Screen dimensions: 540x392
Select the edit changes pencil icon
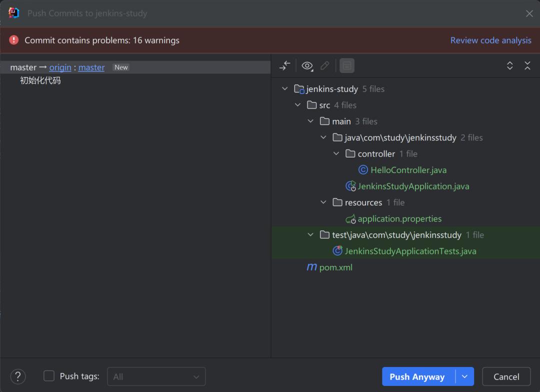(324, 65)
